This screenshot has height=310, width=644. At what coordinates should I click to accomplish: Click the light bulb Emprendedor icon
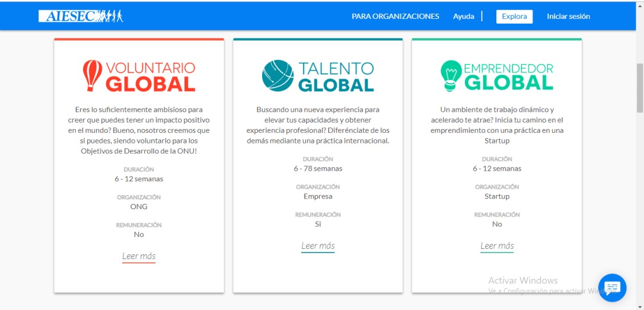(x=451, y=75)
